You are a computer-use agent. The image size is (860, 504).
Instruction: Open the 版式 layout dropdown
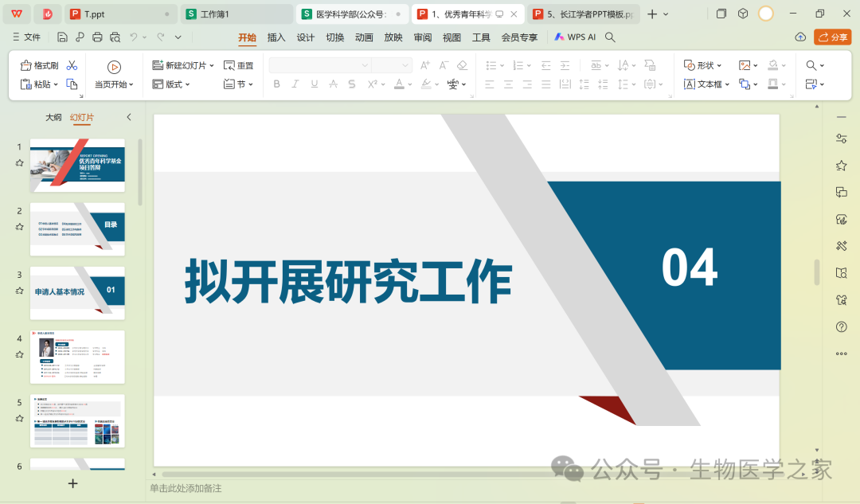tap(170, 84)
